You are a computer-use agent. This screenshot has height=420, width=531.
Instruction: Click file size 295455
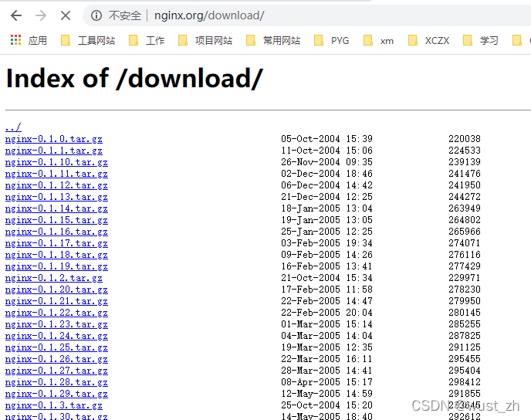(465, 359)
